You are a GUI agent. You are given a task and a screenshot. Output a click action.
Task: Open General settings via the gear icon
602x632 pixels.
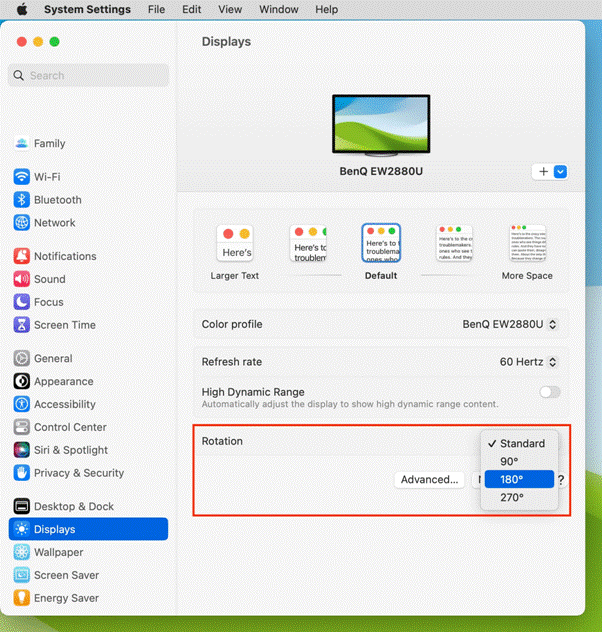[x=22, y=358]
